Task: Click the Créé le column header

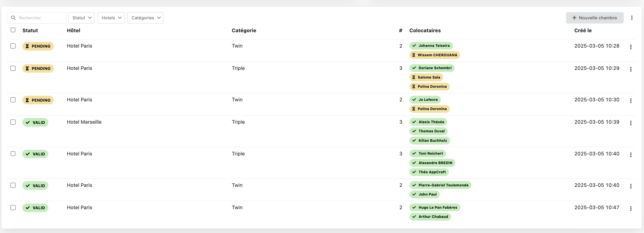Action: pos(583,30)
